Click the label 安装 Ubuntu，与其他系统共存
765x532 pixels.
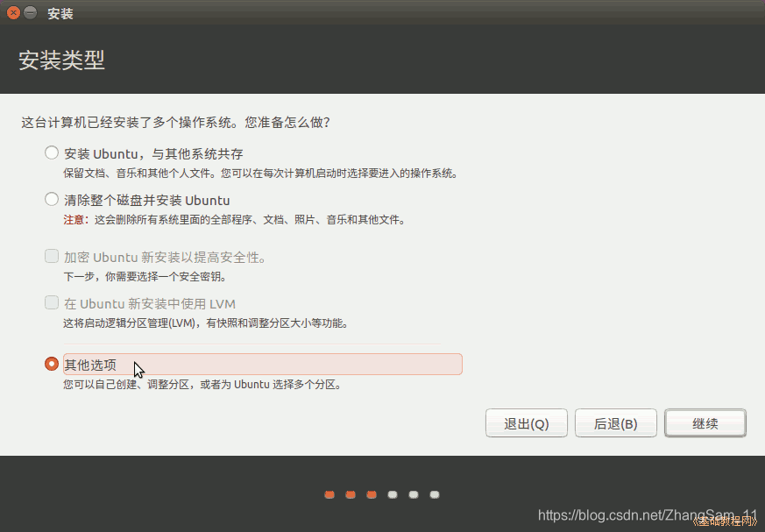pyautogui.click(x=153, y=154)
